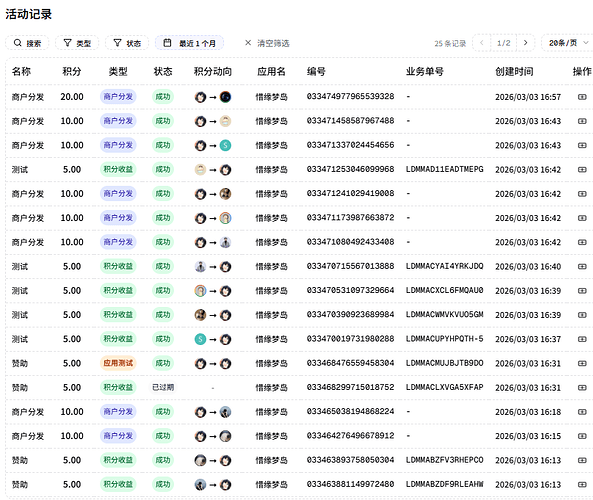Open the 状态 filter dropdown
The image size is (593, 500).
[127, 43]
